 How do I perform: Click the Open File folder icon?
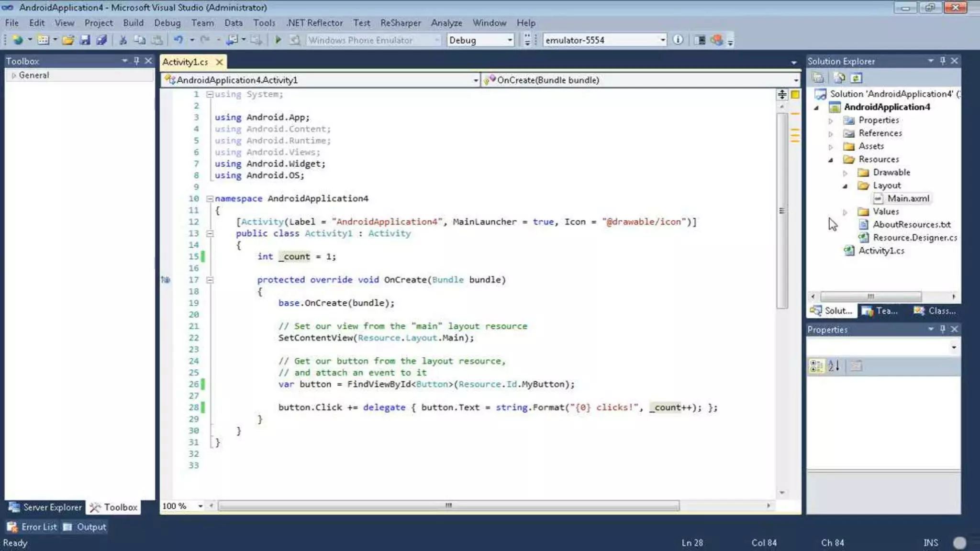tap(68, 40)
